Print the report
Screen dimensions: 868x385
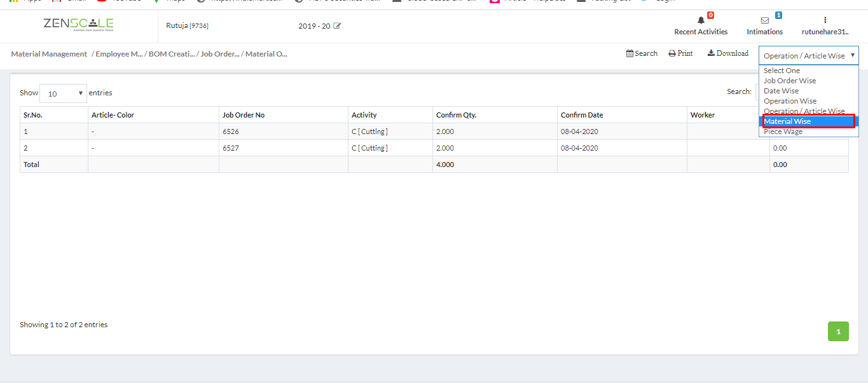pyautogui.click(x=680, y=53)
